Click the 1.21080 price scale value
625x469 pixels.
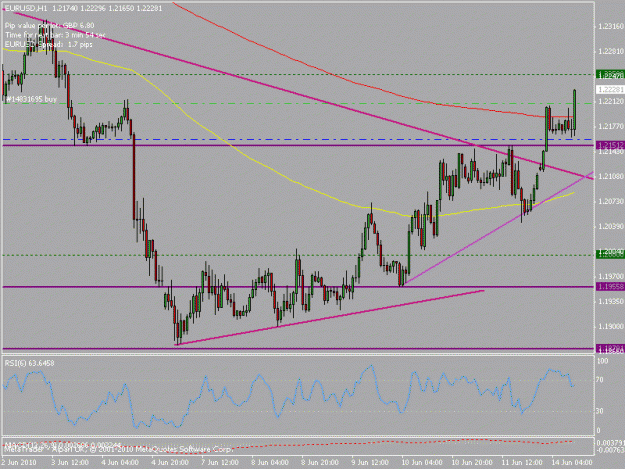click(x=611, y=176)
